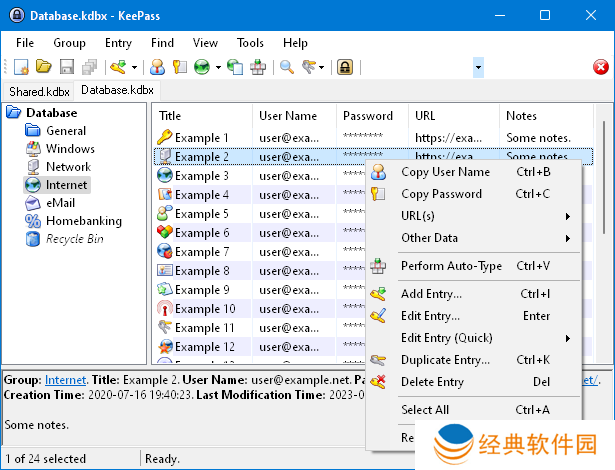Open the Open URL dropdown arrow in toolbar
The height and width of the screenshot is (470, 615).
218,67
